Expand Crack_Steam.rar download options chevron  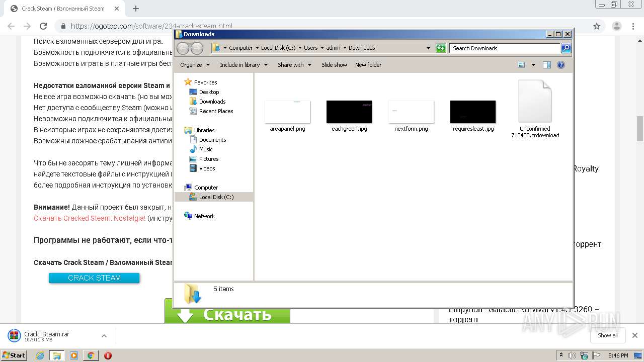pos(104,336)
